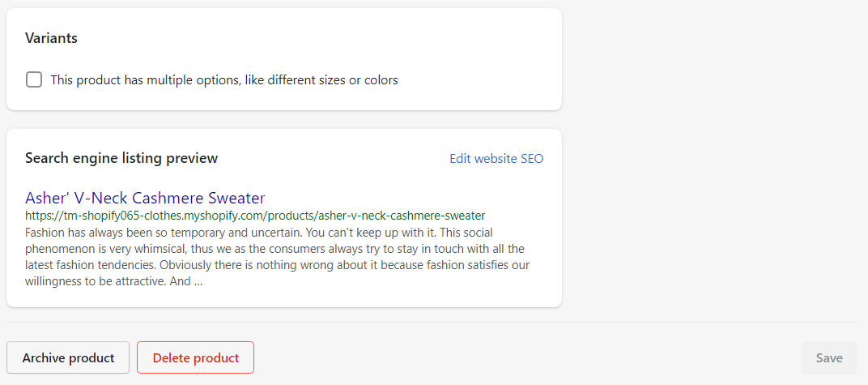Click the Variants section heading

(x=51, y=38)
